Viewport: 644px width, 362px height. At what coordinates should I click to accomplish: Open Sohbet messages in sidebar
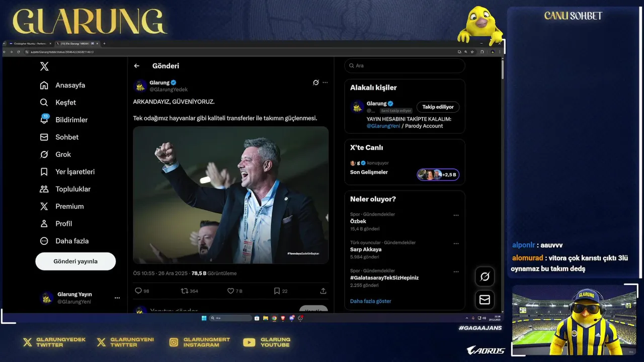[59, 137]
